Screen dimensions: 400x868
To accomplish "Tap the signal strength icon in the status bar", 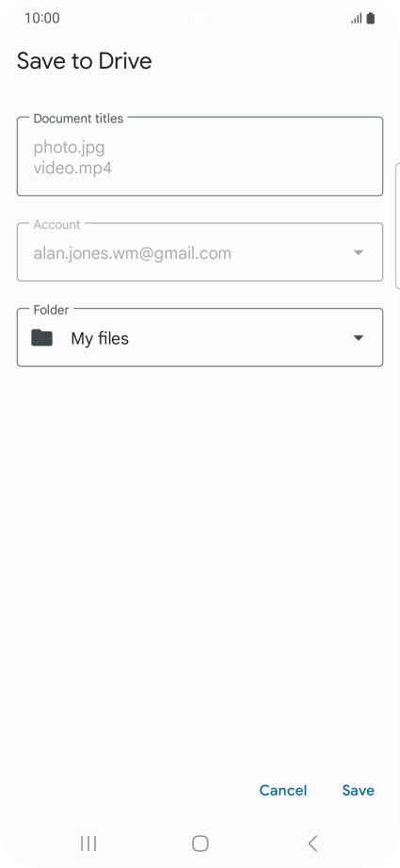I will click(x=357, y=19).
